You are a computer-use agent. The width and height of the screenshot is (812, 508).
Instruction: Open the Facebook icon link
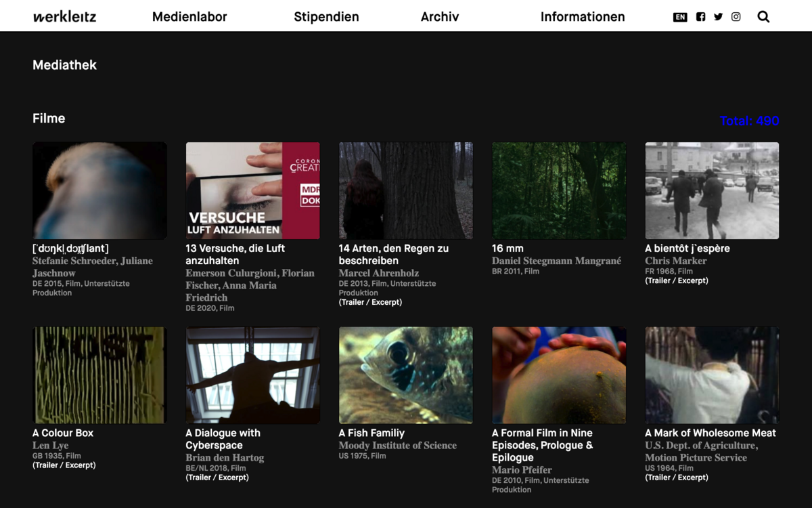point(700,17)
